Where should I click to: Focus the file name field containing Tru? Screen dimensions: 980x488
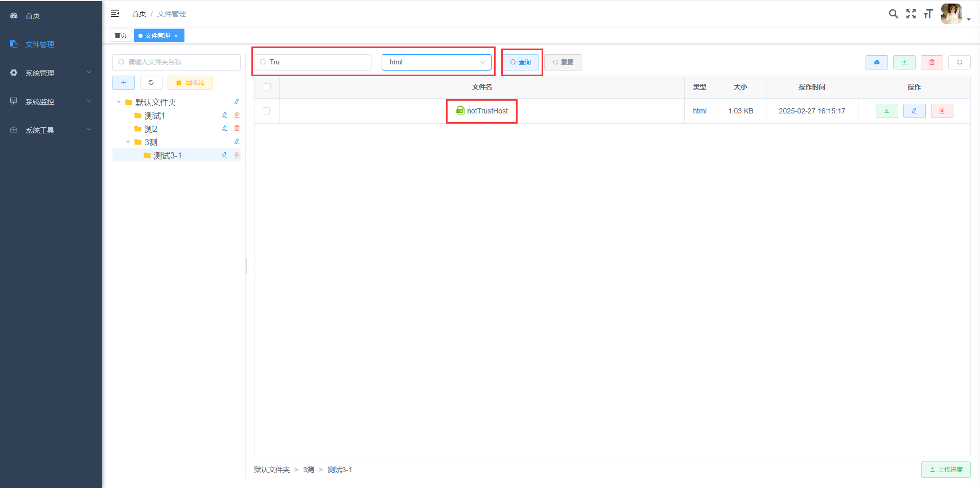tap(313, 62)
